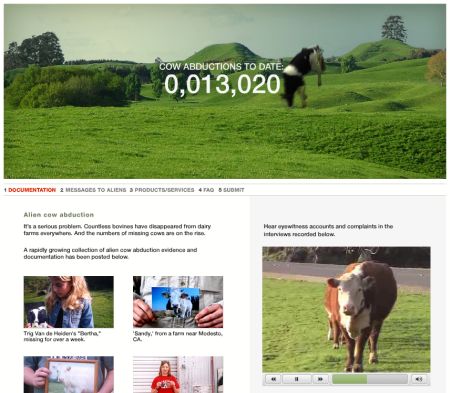Image resolution: width=450 pixels, height=393 pixels.
Task: Click the Sandy from Modesto caption
Action: pos(178,336)
